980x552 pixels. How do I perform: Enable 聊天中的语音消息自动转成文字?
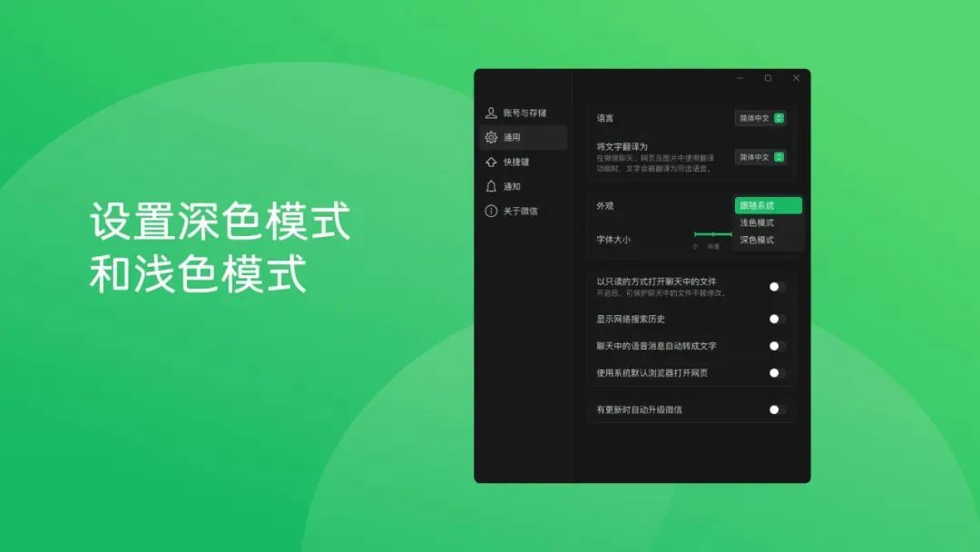774,346
